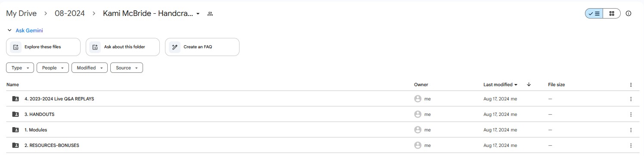Image resolution: width=644 pixels, height=156 pixels.
Task: Open more actions for 2. RESOURCES-BONUSES row
Action: [631, 146]
